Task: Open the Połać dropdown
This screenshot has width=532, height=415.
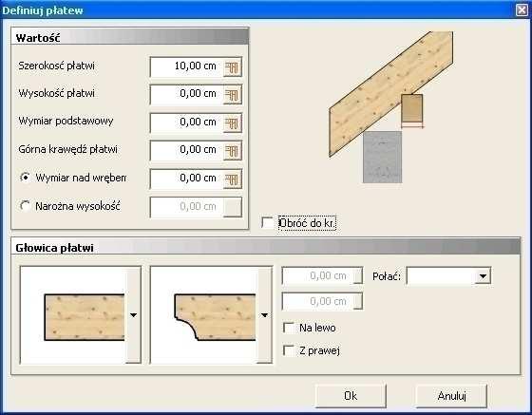Action: pyautogui.click(x=483, y=276)
